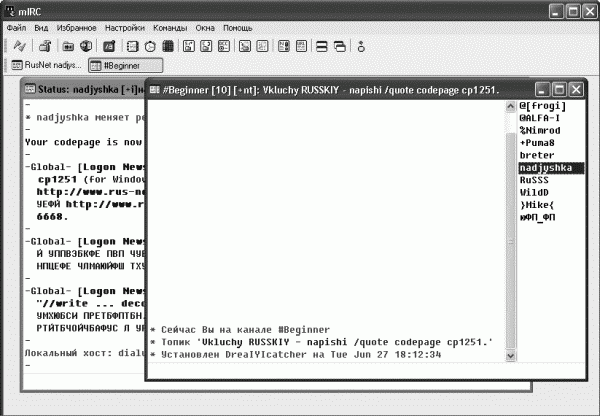Open the Окна menu
This screenshot has width=600, height=416.
pos(205,28)
